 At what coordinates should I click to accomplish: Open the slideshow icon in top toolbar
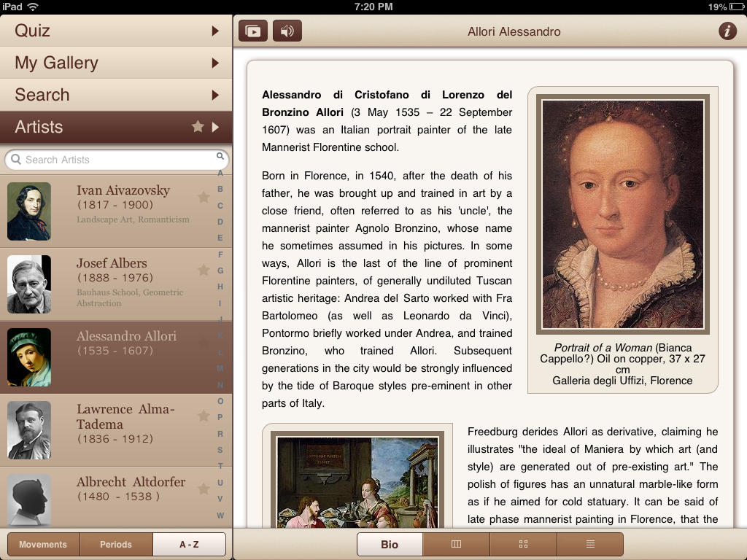tap(252, 31)
